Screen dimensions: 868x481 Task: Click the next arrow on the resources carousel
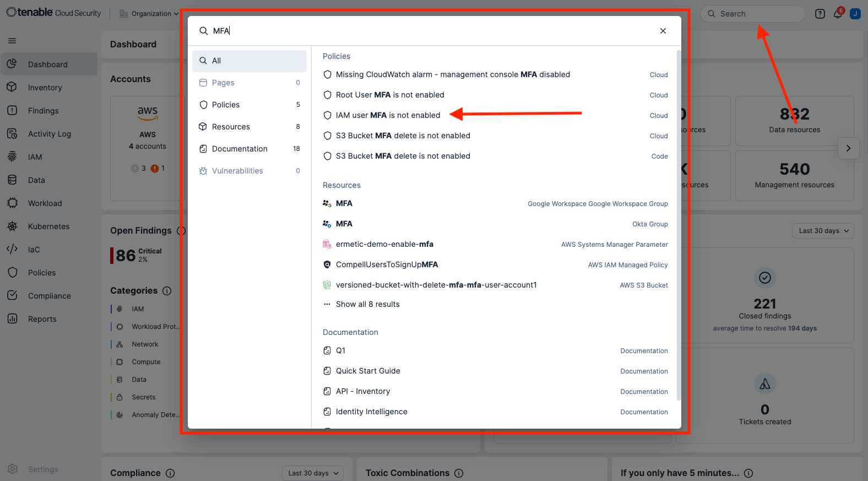coord(848,148)
